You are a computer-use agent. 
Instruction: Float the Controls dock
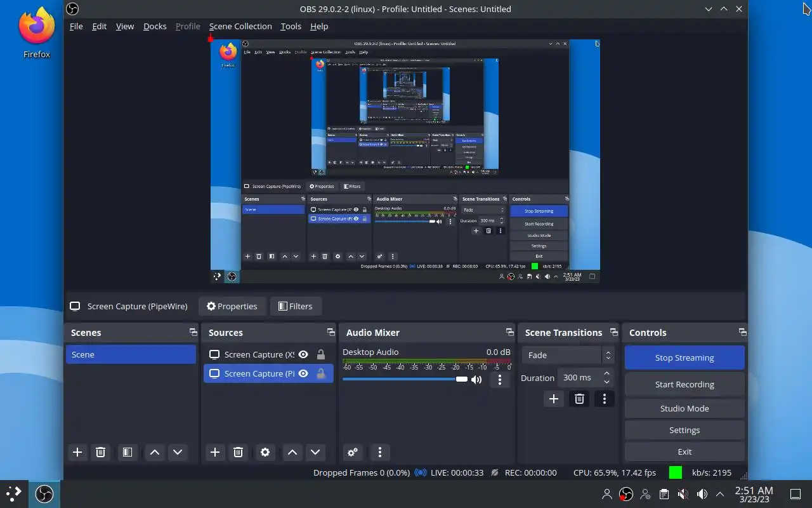click(742, 332)
